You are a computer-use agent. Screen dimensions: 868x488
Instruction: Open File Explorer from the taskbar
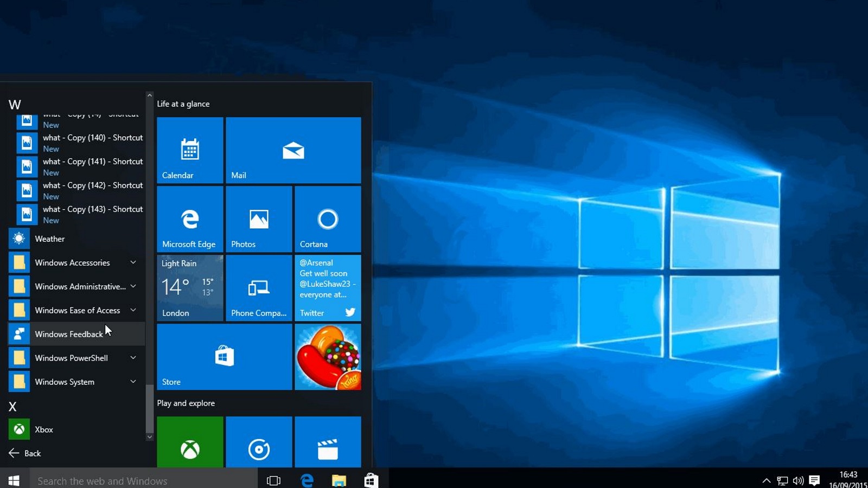point(339,480)
